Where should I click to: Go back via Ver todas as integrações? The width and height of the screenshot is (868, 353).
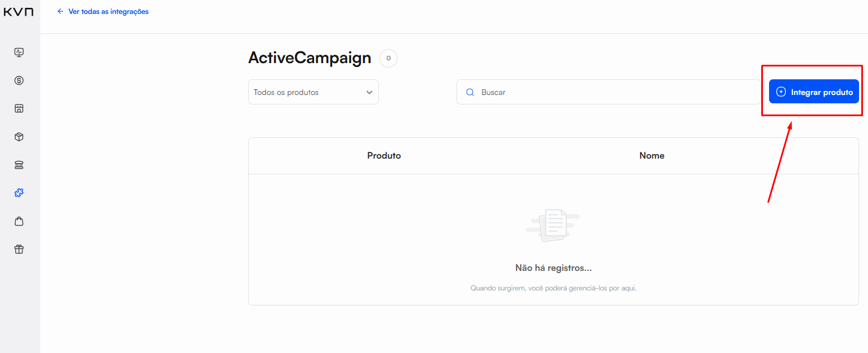[x=103, y=11]
